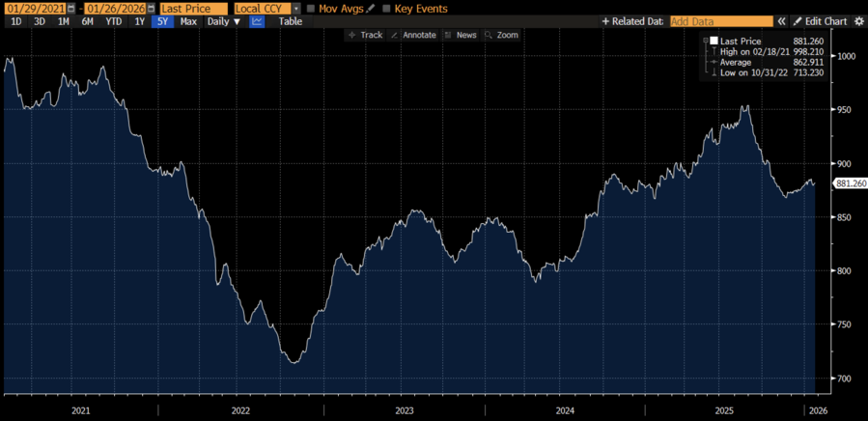Screen dimensions: 868x421
Task: Collapse the legend tree expander
Action: click(706, 41)
